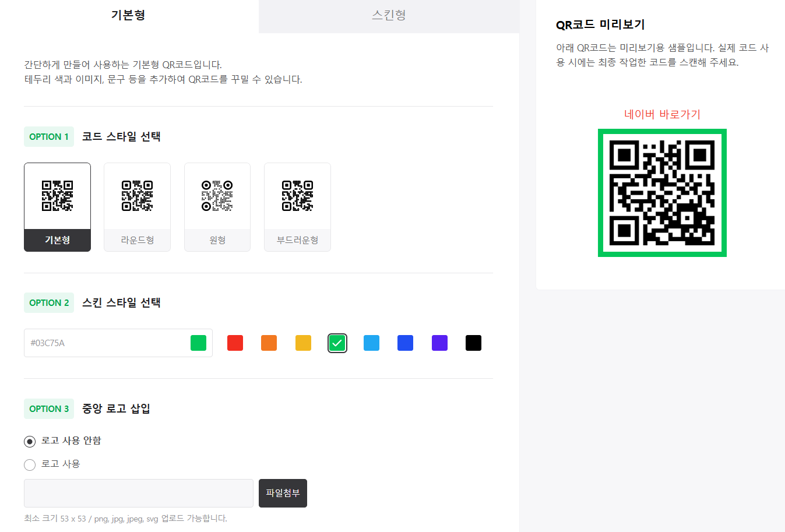Click the 파일첨부 attach file button
The width and height of the screenshot is (785, 532).
(x=283, y=493)
